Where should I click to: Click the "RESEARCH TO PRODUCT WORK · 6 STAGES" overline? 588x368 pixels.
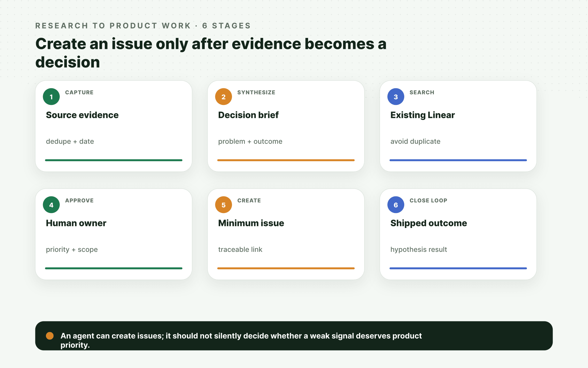[x=143, y=26]
